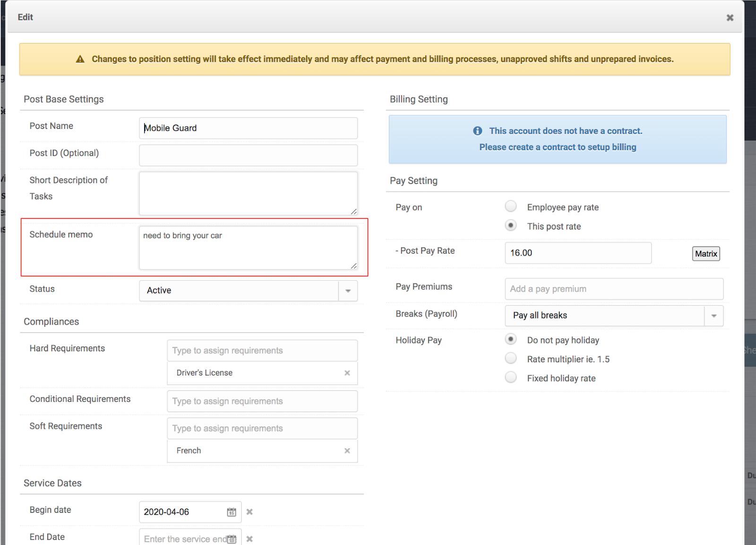The width and height of the screenshot is (756, 545).
Task: Click the Pay Premiums field
Action: 613,289
